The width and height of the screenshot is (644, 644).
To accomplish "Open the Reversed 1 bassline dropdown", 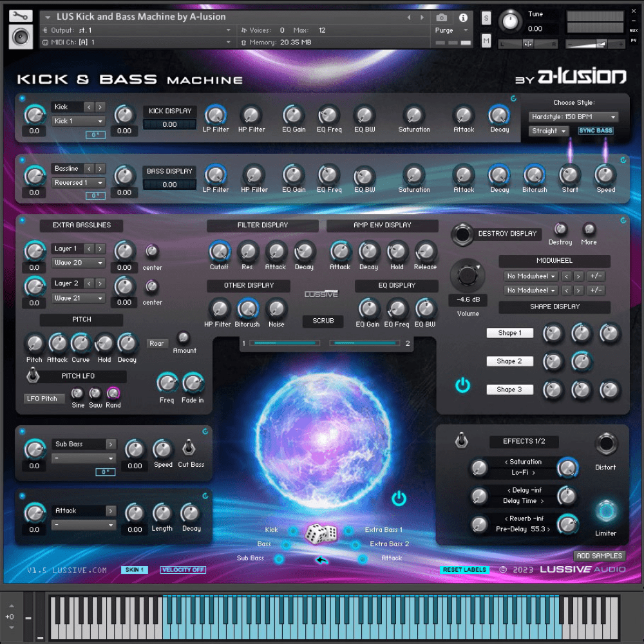I will 78,183.
